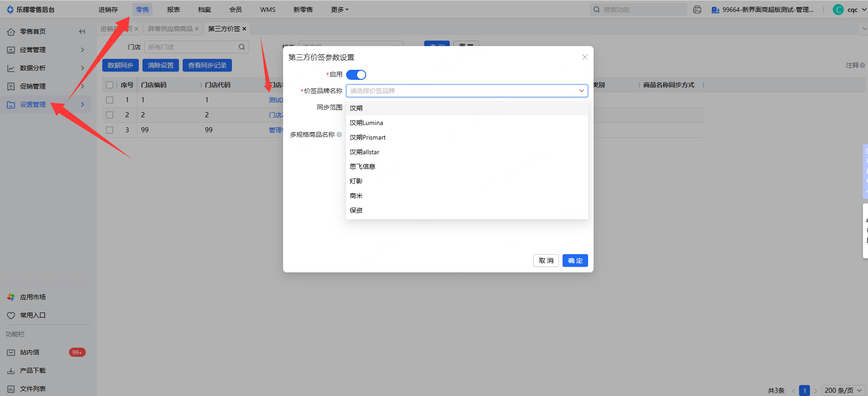This screenshot has height=396, width=868.
Task: Switch to the 异常供应商商品 tab
Action: tap(170, 29)
